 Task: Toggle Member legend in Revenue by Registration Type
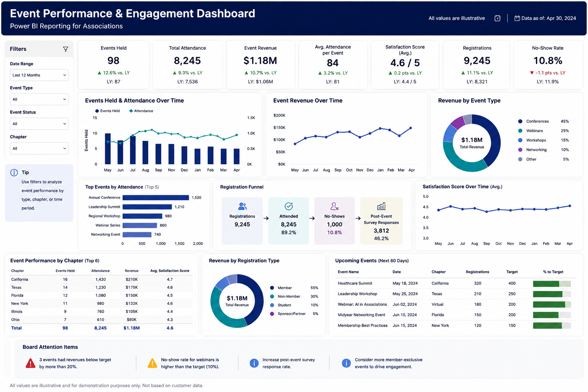tap(281, 288)
